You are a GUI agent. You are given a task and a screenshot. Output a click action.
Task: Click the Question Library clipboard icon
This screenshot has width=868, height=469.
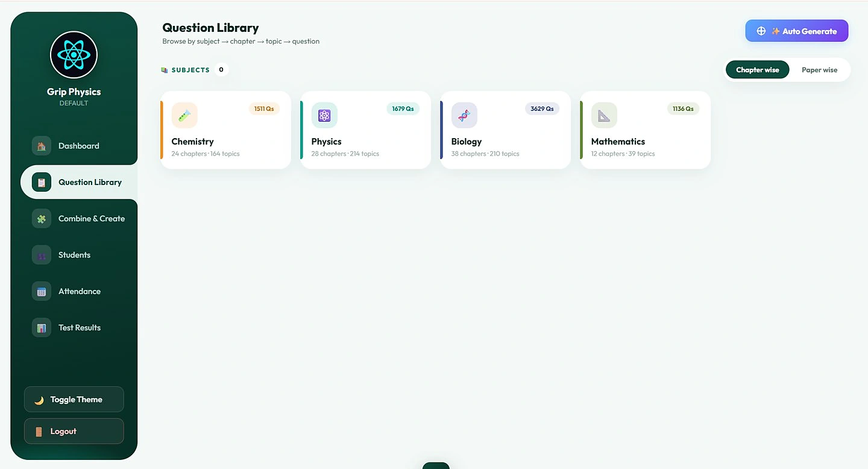pos(42,182)
